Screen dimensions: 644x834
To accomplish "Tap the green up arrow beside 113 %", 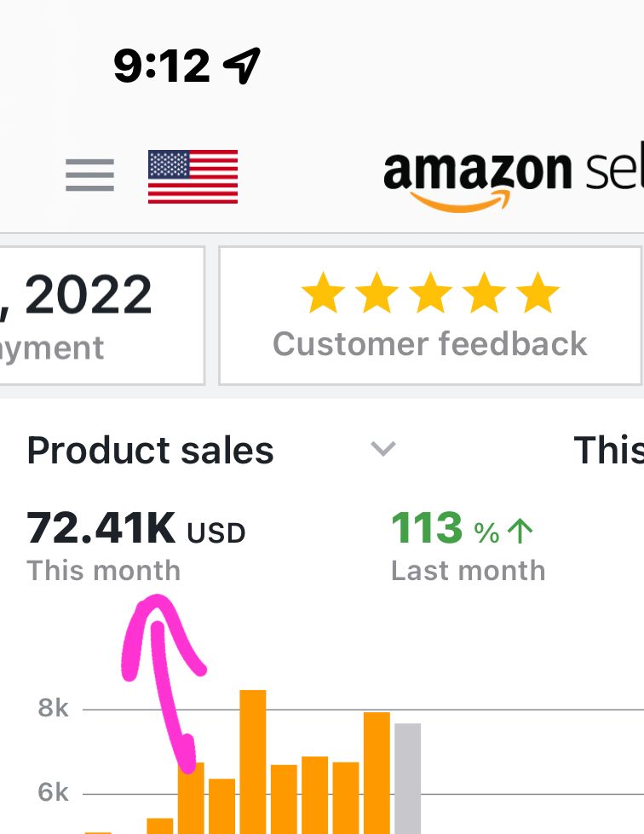I will click(x=519, y=532).
